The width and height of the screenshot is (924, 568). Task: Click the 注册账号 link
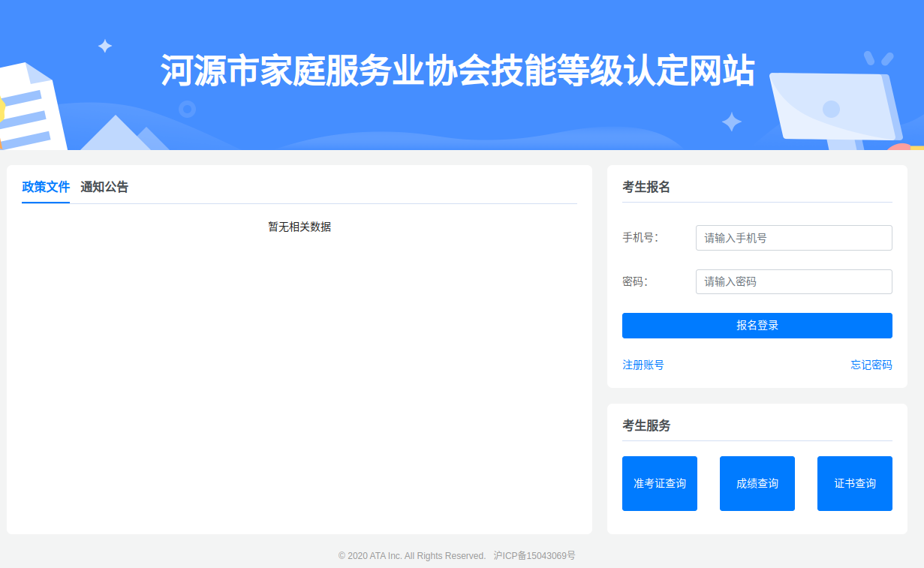point(643,365)
